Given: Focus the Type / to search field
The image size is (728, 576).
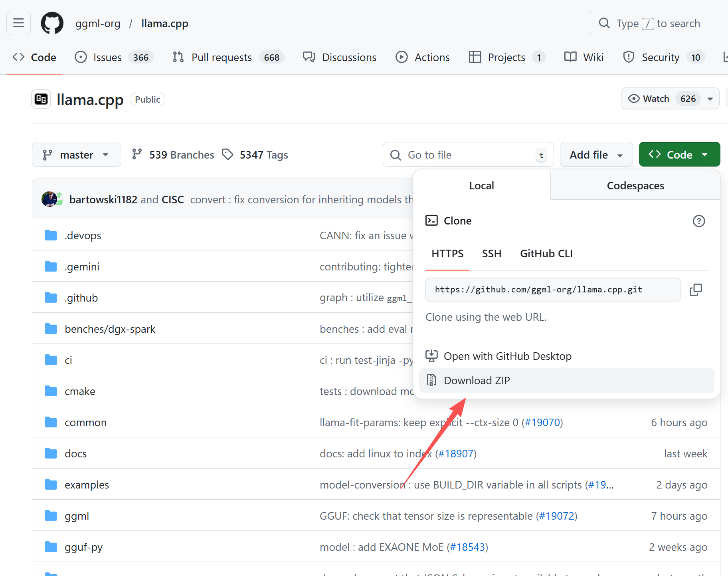Looking at the screenshot, I should (x=659, y=23).
